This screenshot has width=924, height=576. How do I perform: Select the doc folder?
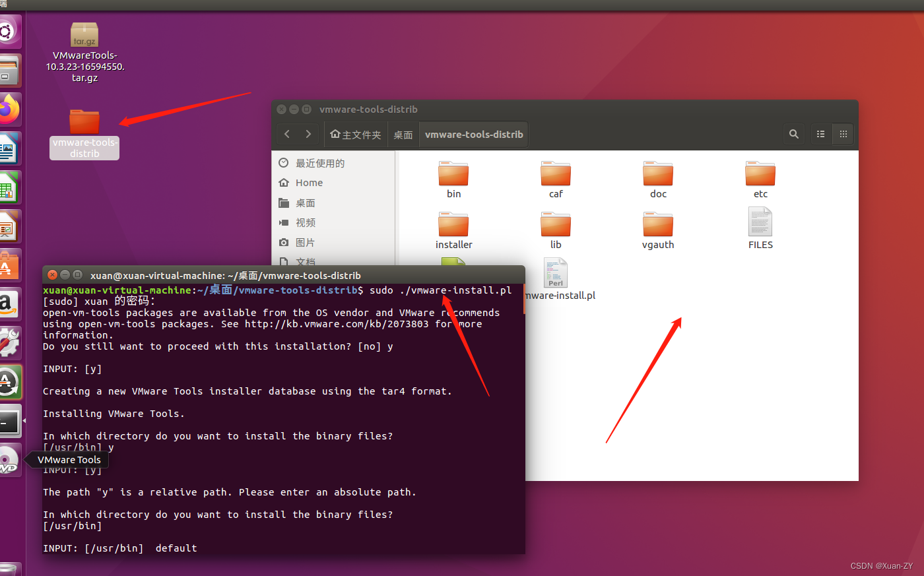click(x=658, y=179)
